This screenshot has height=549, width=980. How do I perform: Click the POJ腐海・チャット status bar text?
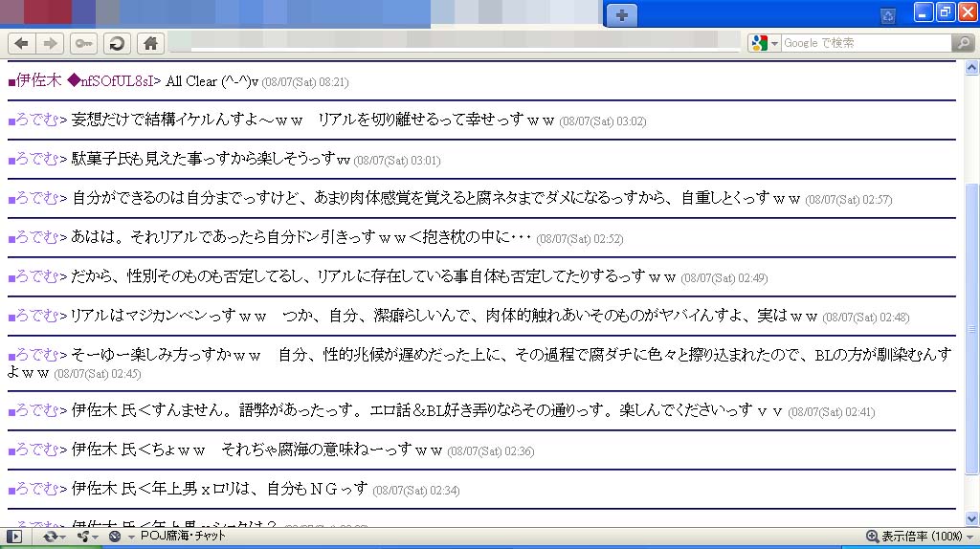[183, 536]
